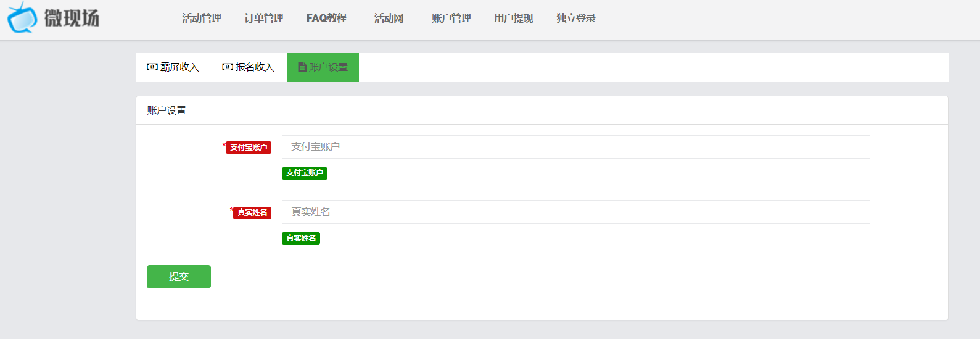This screenshot has height=339, width=980.
Task: Open the 订单管理 menu
Action: tap(264, 19)
